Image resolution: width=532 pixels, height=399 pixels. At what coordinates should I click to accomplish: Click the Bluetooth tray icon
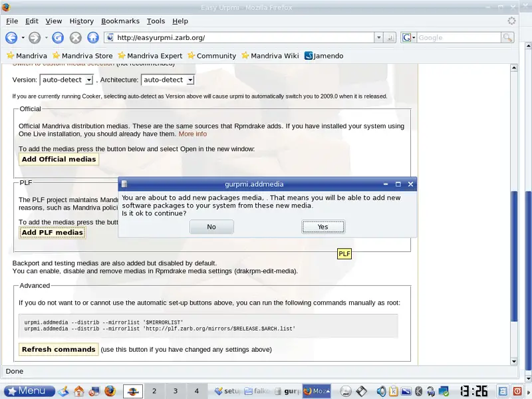pyautogui.click(x=419, y=391)
